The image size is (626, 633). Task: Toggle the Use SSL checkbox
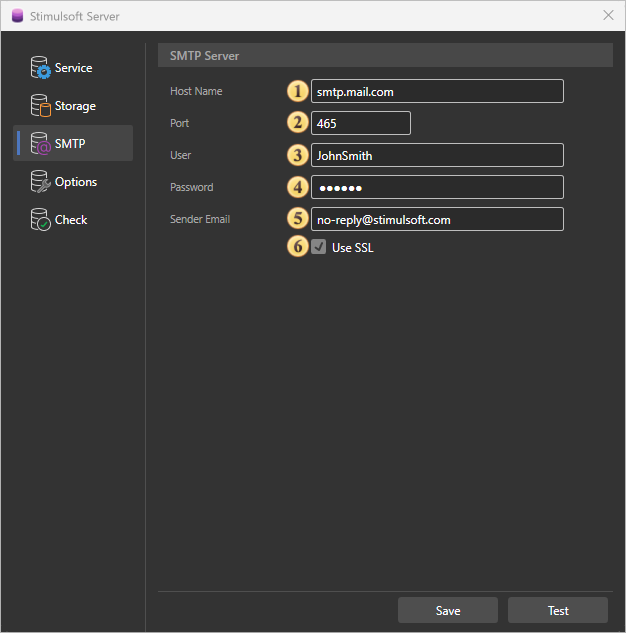(x=319, y=247)
